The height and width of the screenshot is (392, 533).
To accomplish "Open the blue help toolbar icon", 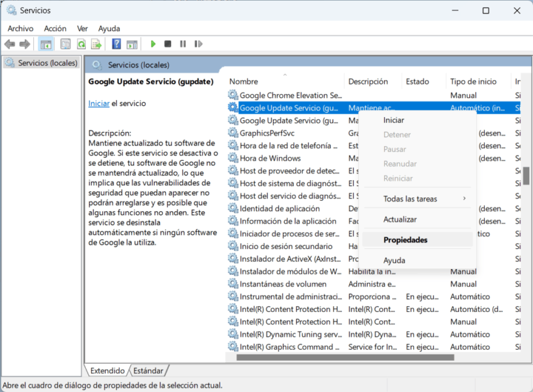I will (x=116, y=44).
